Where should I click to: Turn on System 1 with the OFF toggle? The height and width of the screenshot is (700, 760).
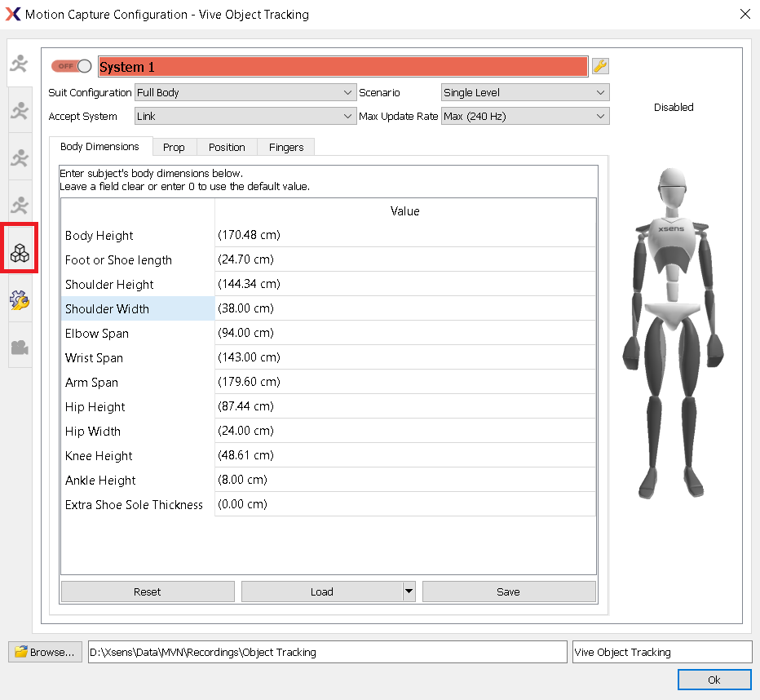click(x=71, y=66)
